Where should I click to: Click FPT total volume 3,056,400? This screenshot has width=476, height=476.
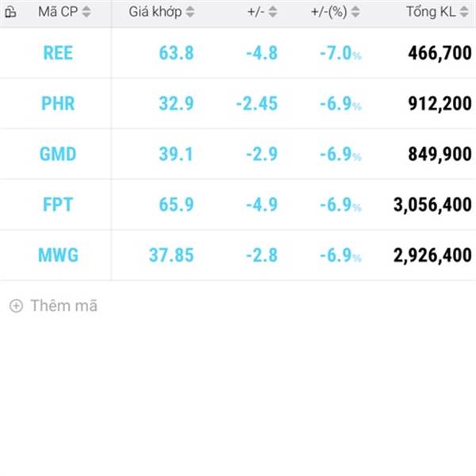click(432, 205)
